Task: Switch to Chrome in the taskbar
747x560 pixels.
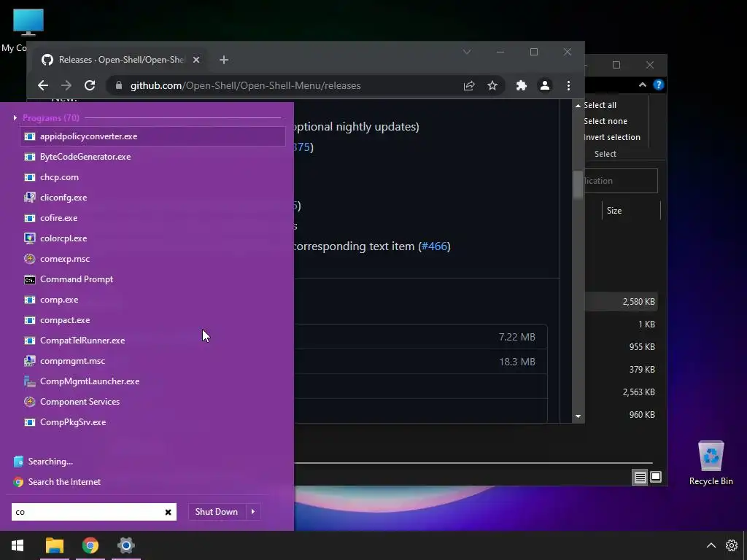Action: click(90, 545)
